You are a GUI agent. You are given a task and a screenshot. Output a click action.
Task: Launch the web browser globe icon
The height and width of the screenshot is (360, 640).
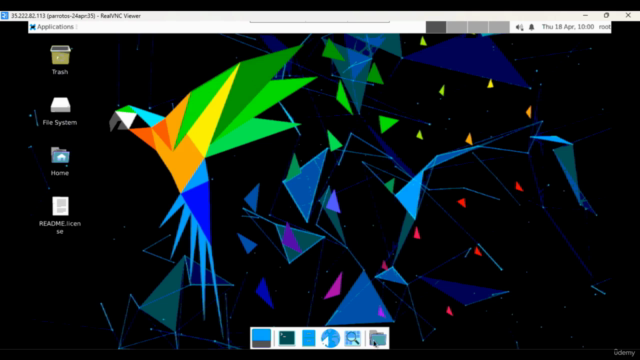pyautogui.click(x=330, y=338)
